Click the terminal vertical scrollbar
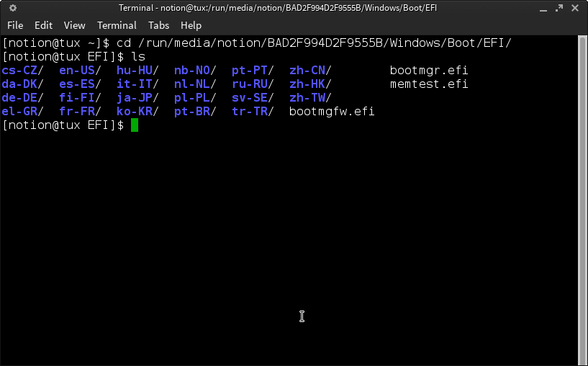Image resolution: width=588 pixels, height=366 pixels. pos(582,200)
